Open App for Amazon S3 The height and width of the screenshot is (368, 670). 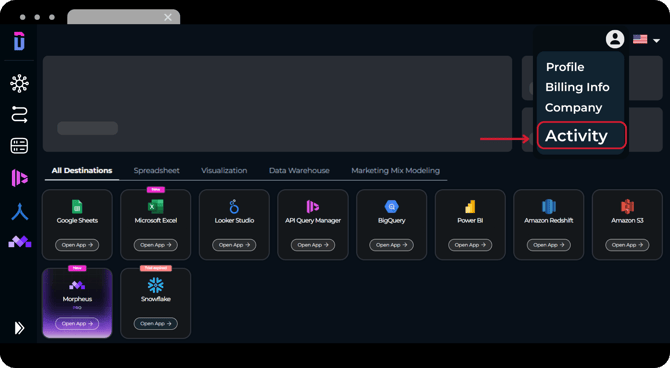(x=627, y=245)
